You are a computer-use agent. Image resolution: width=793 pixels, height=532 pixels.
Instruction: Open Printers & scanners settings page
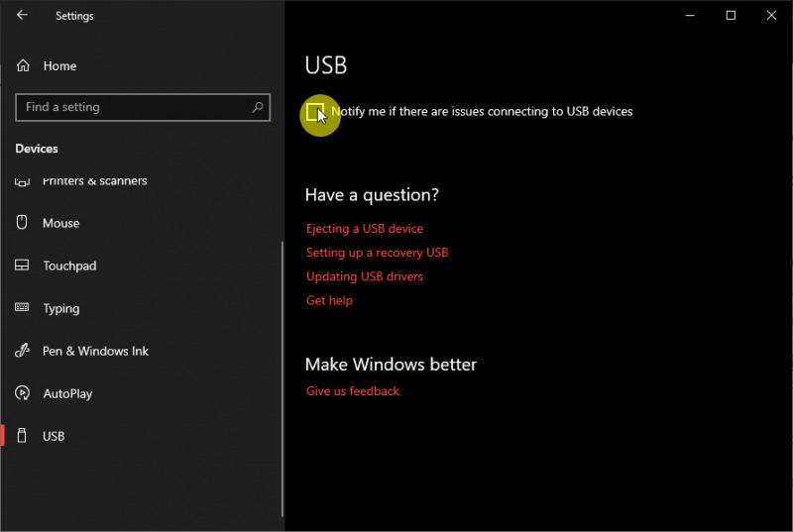click(94, 181)
